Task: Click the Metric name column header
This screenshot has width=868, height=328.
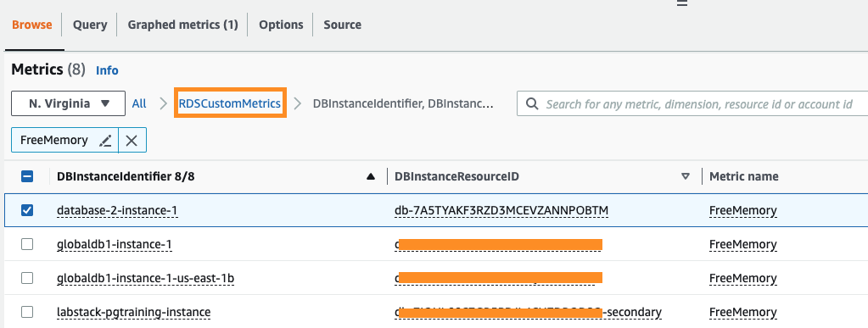Action: coord(744,176)
